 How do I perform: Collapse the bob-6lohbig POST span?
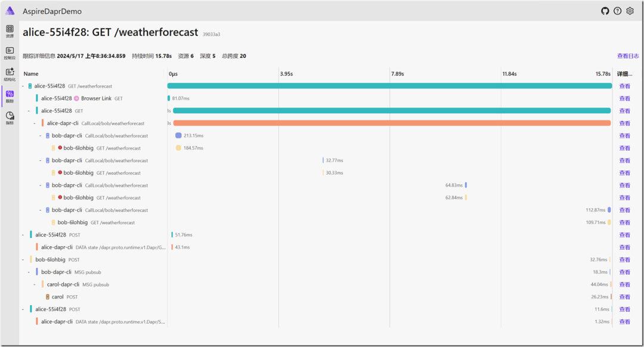[x=23, y=259]
